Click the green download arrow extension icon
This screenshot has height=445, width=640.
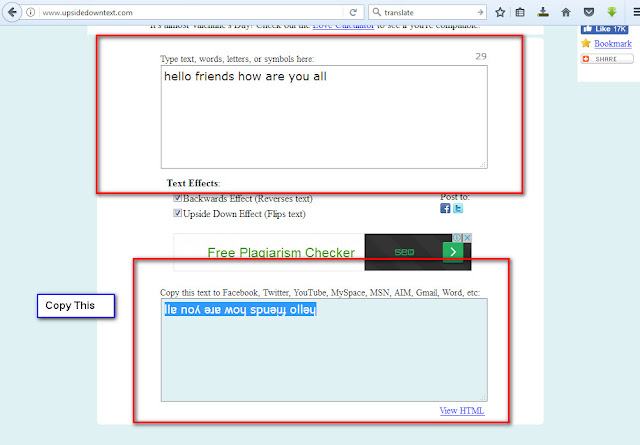click(x=611, y=12)
